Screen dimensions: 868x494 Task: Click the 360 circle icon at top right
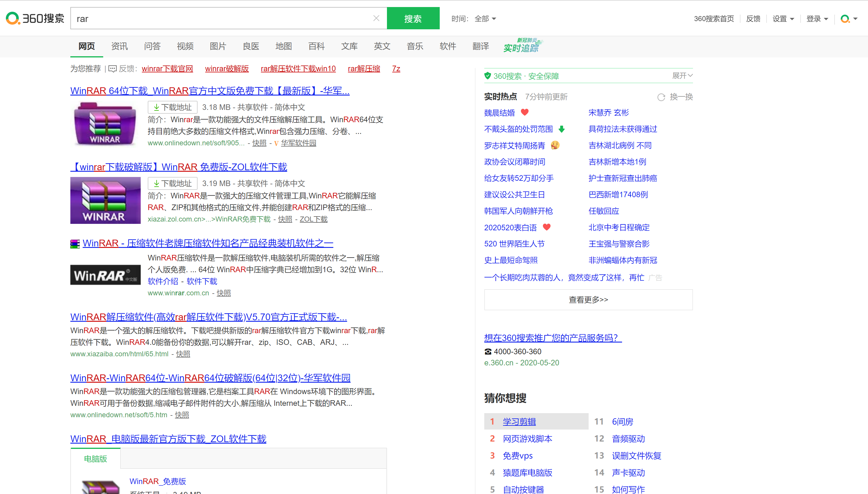click(845, 19)
